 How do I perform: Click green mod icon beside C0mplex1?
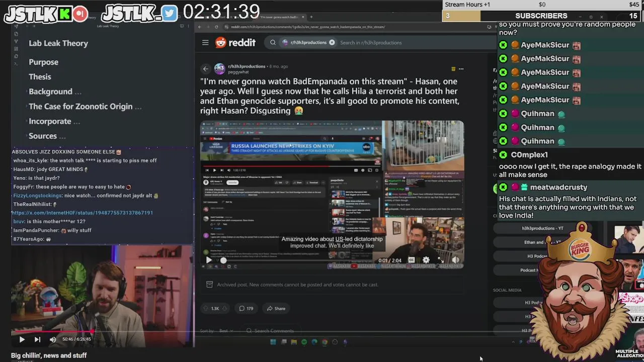click(503, 155)
